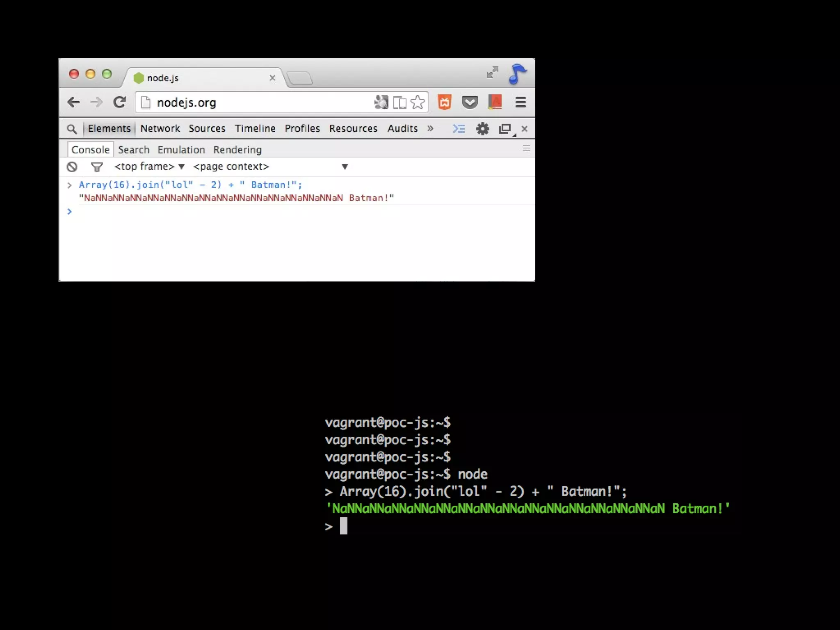
Task: Close the node.js browser tab
Action: point(272,78)
